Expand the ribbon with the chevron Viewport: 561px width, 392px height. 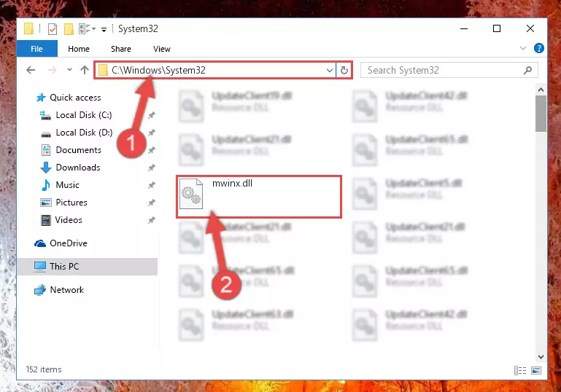[x=523, y=48]
